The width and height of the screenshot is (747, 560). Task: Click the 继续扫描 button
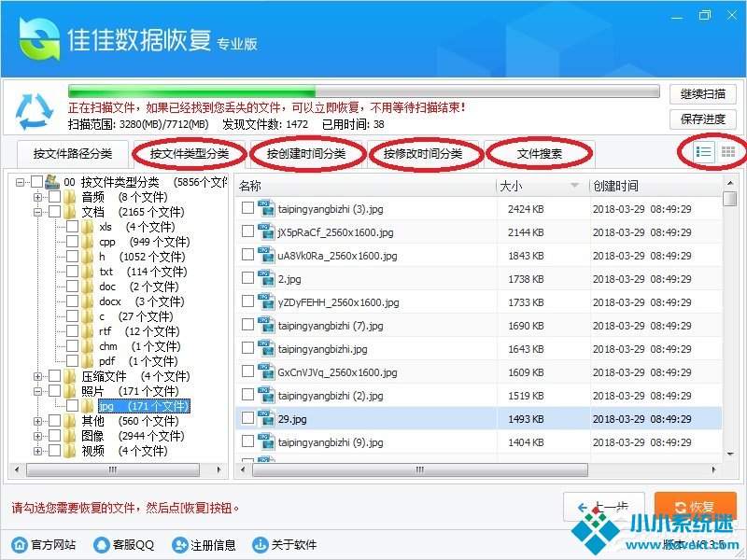coord(703,94)
